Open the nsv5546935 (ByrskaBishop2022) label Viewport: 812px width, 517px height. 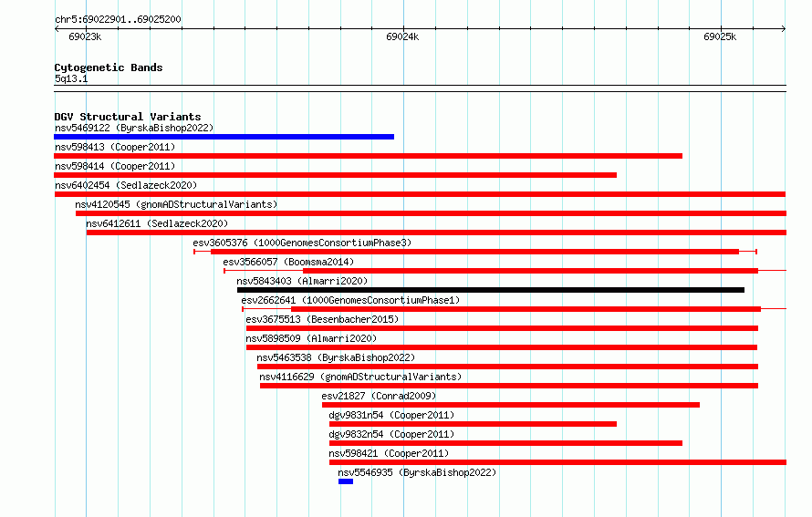point(417,472)
